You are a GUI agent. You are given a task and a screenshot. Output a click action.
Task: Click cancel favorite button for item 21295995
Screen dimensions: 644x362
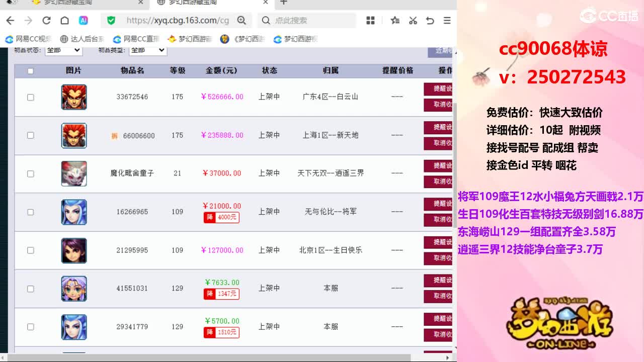[438, 258]
